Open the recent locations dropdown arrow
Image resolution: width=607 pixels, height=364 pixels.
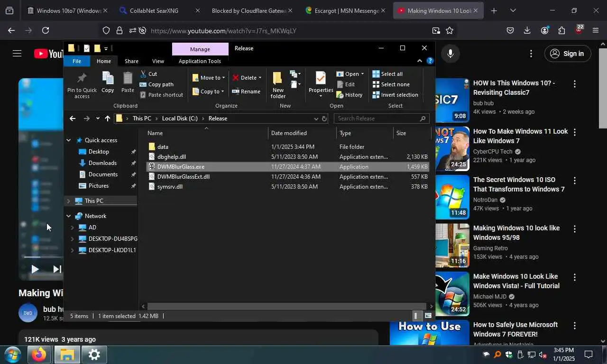tap(97, 118)
